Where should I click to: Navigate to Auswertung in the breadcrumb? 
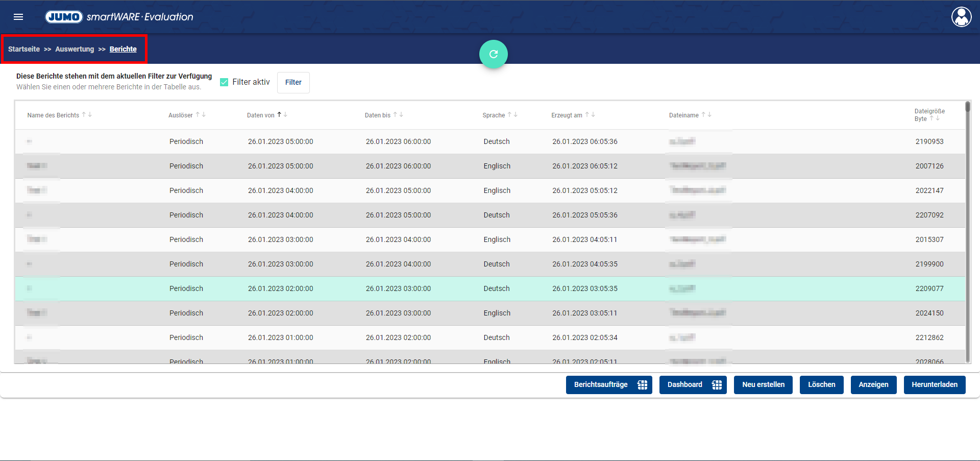click(x=75, y=49)
